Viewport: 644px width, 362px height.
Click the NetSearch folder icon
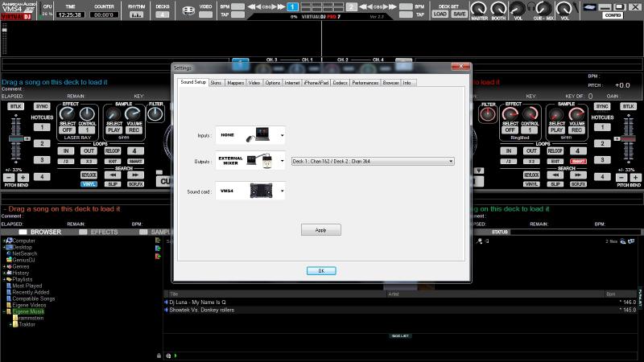[9, 253]
